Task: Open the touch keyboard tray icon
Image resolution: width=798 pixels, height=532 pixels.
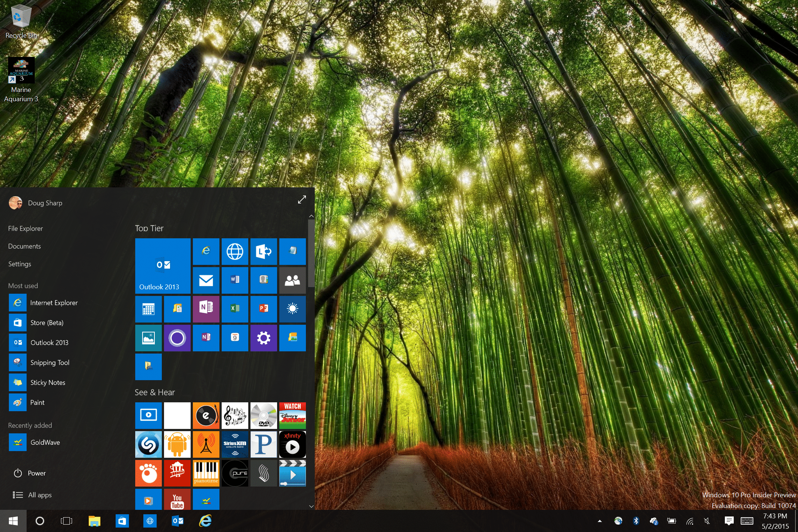Action: 747,521
